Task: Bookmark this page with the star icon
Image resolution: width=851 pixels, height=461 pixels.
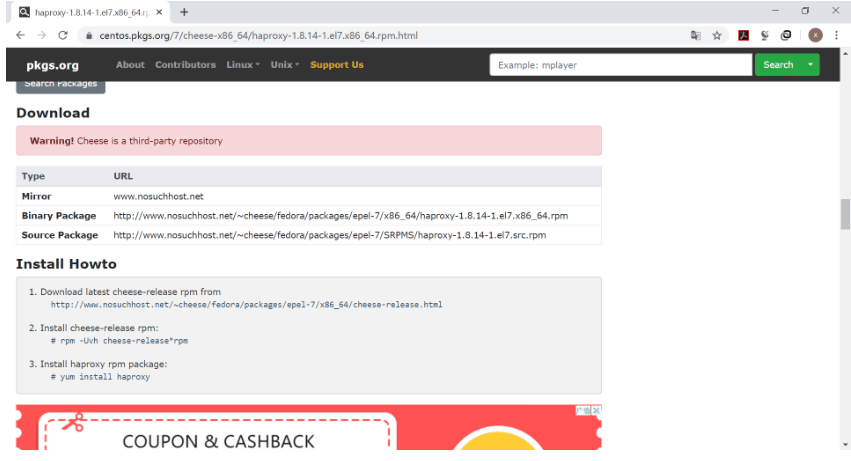Action: [717, 36]
